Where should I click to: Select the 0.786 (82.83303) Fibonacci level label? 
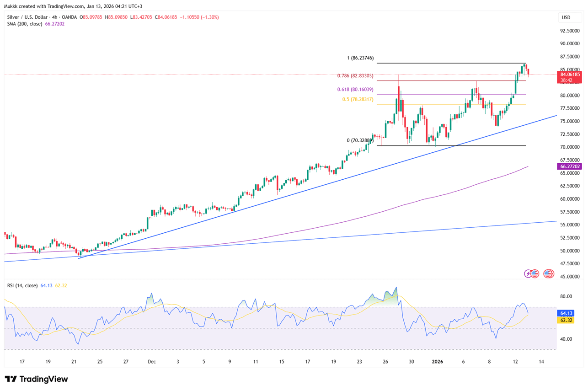click(355, 76)
